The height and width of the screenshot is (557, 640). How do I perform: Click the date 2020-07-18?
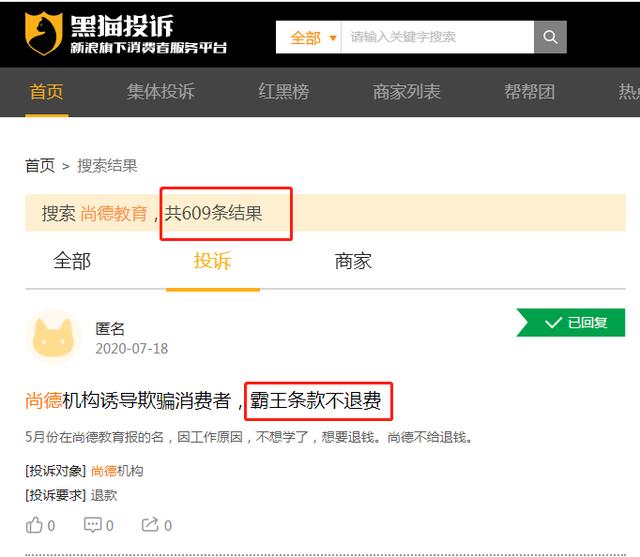(131, 349)
